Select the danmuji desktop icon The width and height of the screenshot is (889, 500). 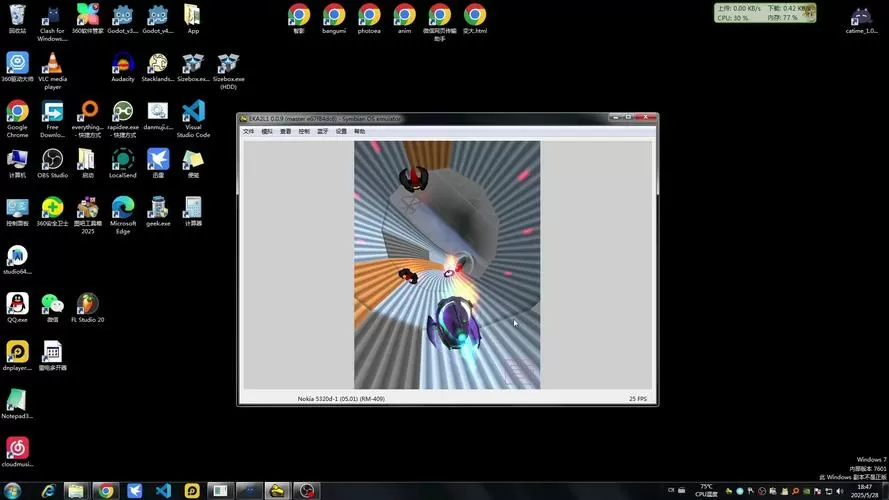click(158, 115)
